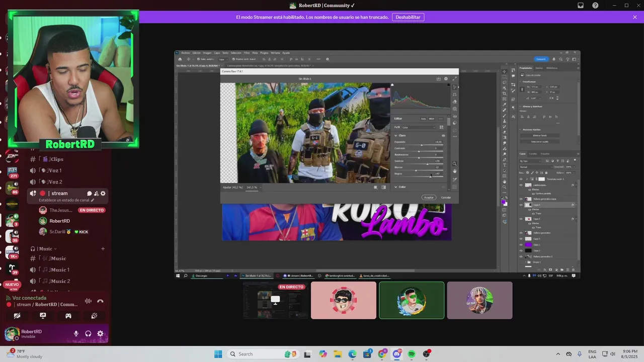Open the soundboard button
644x362 pixels.
pos(94,316)
